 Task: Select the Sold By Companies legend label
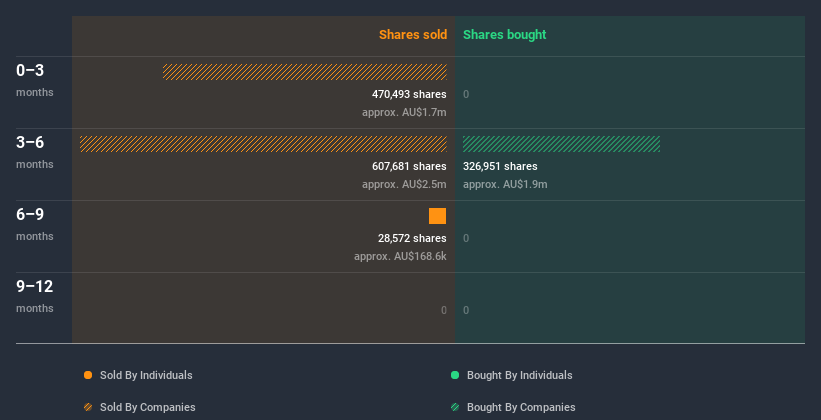(148, 407)
